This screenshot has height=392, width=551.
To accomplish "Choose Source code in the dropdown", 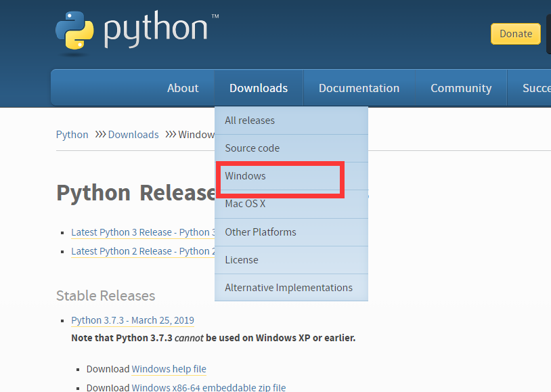I will pyautogui.click(x=291, y=148).
